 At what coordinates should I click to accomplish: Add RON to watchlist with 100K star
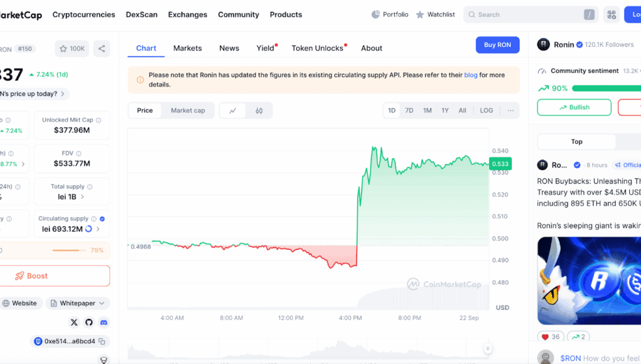[72, 48]
